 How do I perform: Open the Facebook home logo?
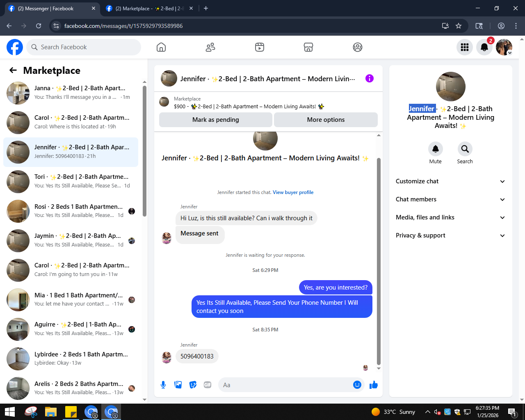click(15, 47)
